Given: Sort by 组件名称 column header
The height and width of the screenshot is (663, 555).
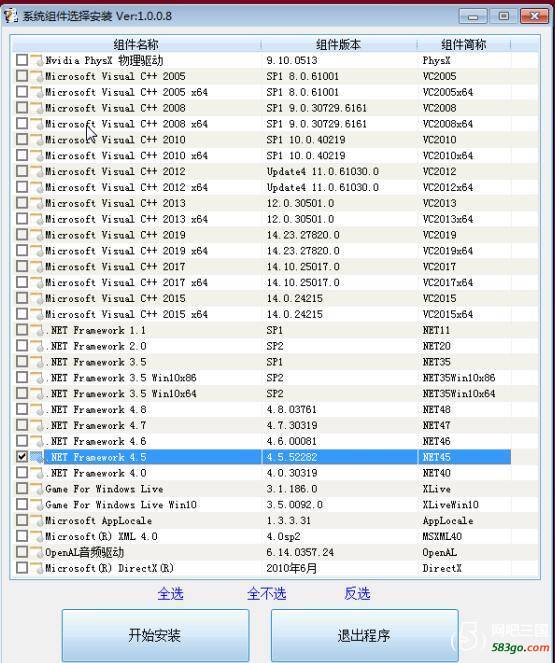Looking at the screenshot, I should tap(136, 44).
